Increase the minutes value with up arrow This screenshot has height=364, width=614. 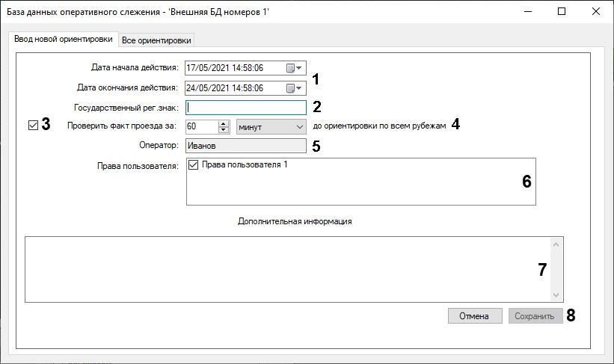point(223,123)
